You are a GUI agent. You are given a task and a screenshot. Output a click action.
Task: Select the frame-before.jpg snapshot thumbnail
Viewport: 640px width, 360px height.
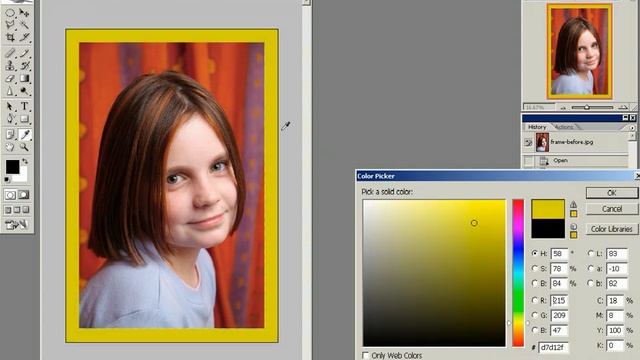click(542, 142)
